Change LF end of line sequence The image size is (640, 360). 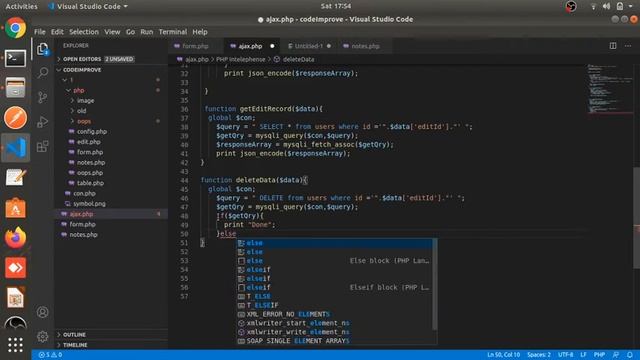[583, 355]
